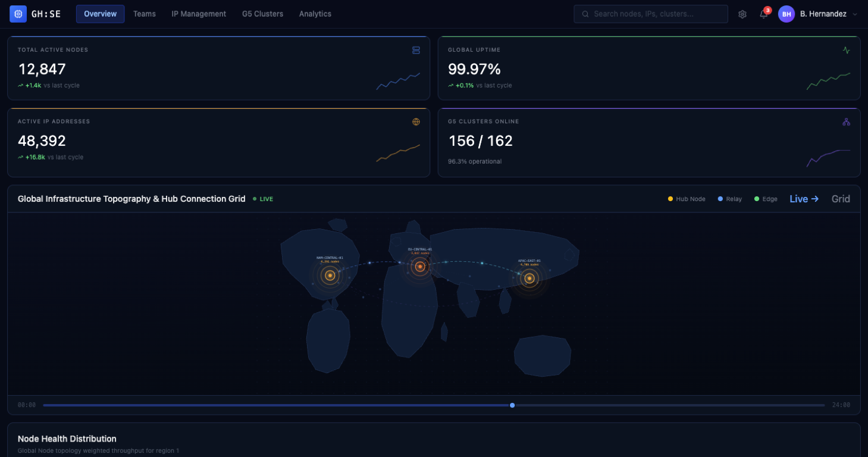
Task: Click the magnifier icon in the search box
Action: (x=585, y=14)
